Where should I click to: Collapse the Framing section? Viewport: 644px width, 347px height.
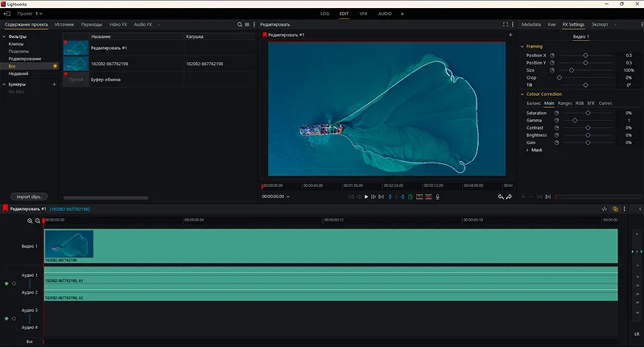coord(522,47)
